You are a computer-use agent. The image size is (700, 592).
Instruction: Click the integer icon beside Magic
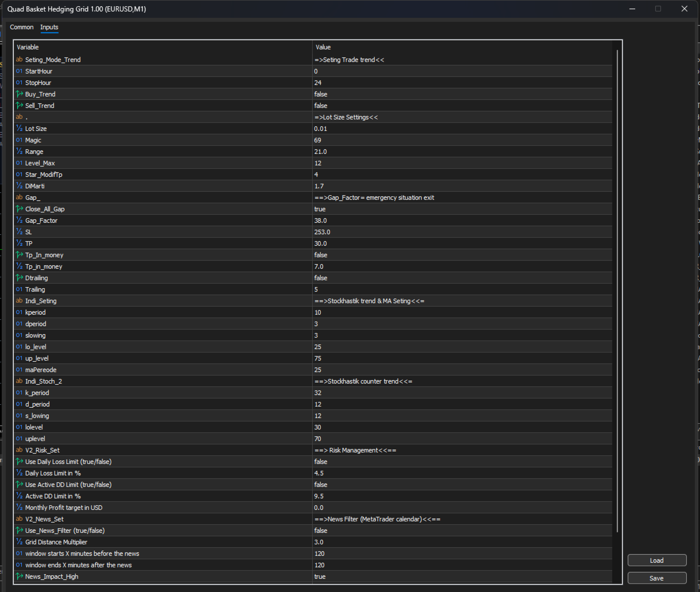pos(20,140)
